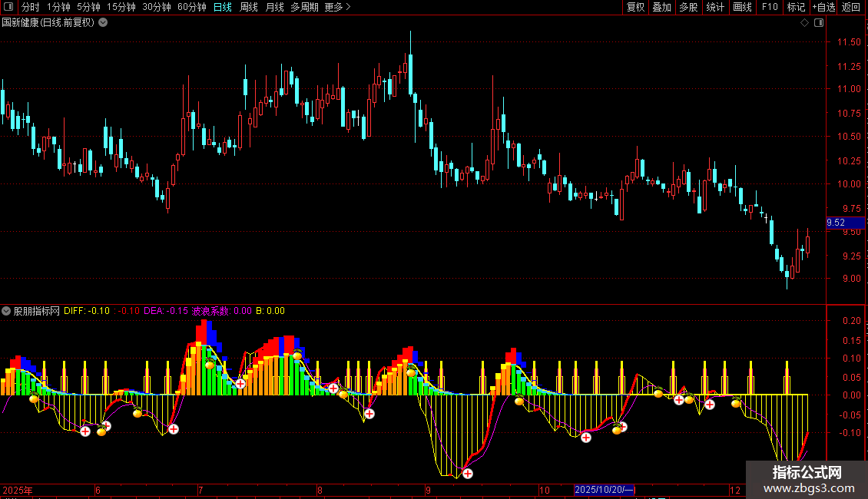Screen dimensions: 868x499
Task: Click the 0.20 indicator axis label
Action: coord(852,321)
